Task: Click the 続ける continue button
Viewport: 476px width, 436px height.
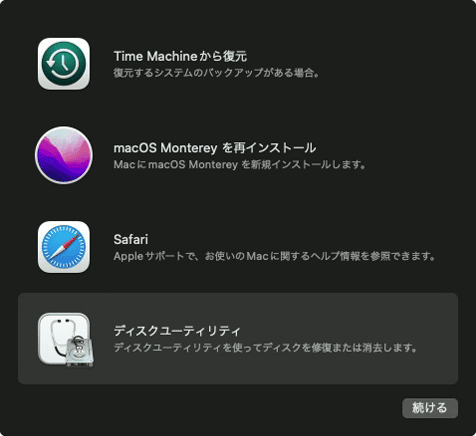Action: [430, 408]
